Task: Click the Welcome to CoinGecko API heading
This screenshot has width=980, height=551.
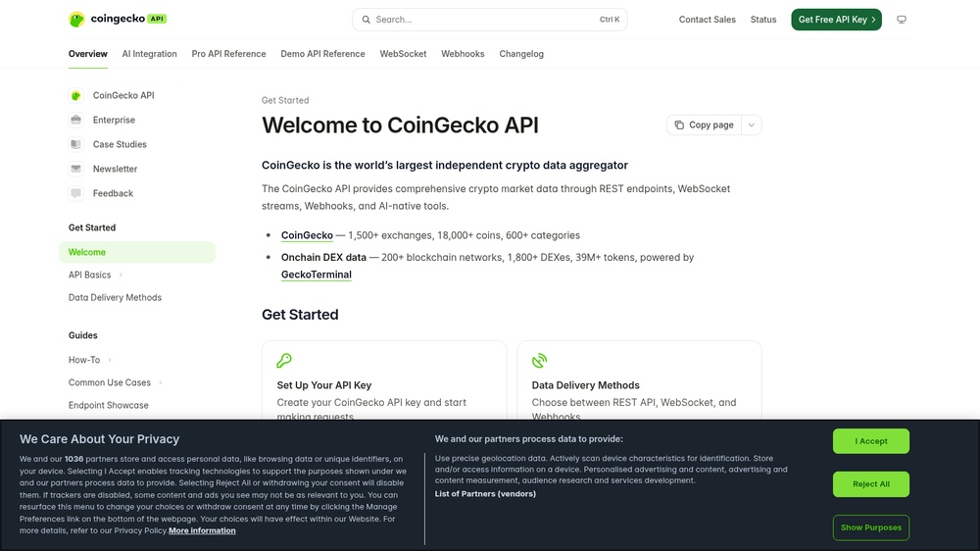Action: point(400,125)
